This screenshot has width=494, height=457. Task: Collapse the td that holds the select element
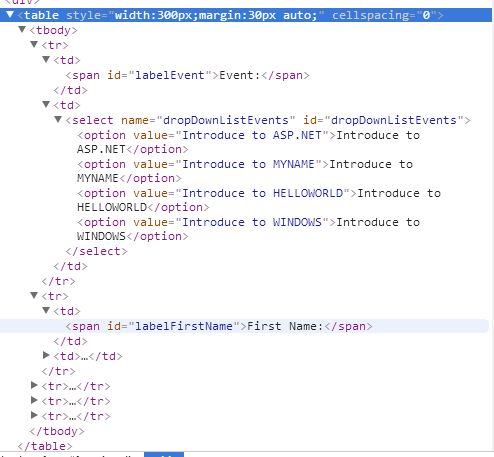(x=46, y=104)
